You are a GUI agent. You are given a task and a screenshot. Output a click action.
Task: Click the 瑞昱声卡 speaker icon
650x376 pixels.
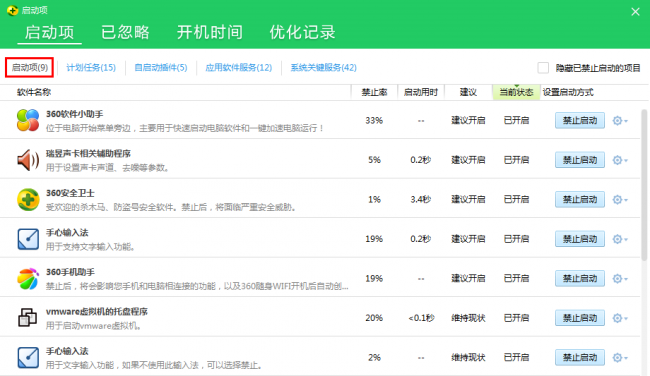28,160
